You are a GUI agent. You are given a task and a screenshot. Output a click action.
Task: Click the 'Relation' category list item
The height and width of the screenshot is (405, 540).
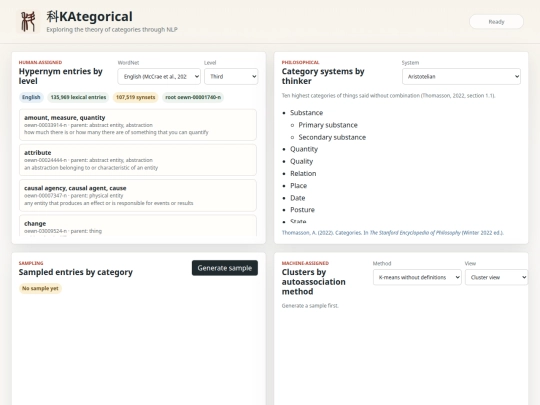point(303,174)
